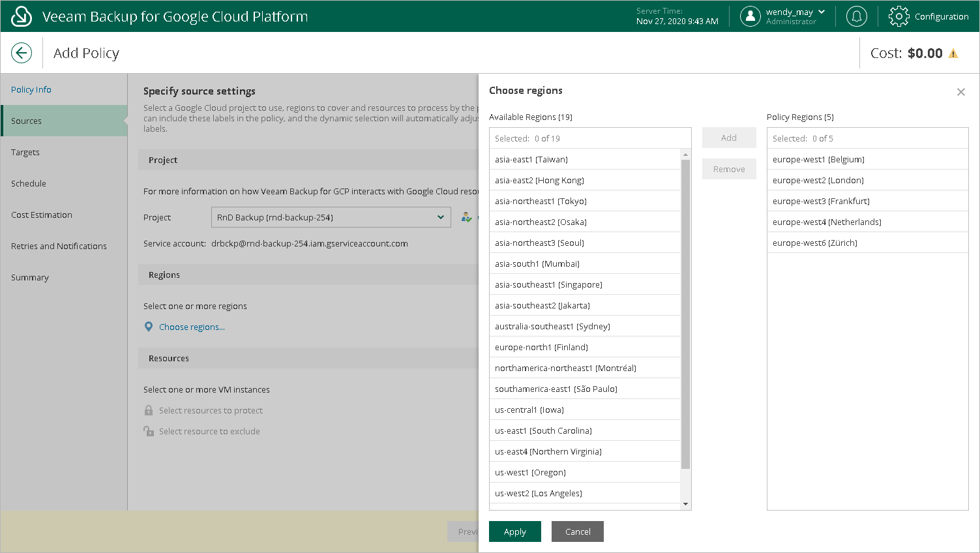Cancel the region selection
Viewport: 980px width, 553px height.
[x=577, y=531]
